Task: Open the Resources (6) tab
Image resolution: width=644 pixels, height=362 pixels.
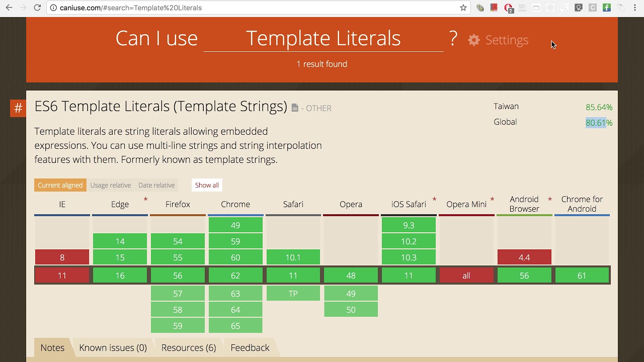Action: click(188, 347)
